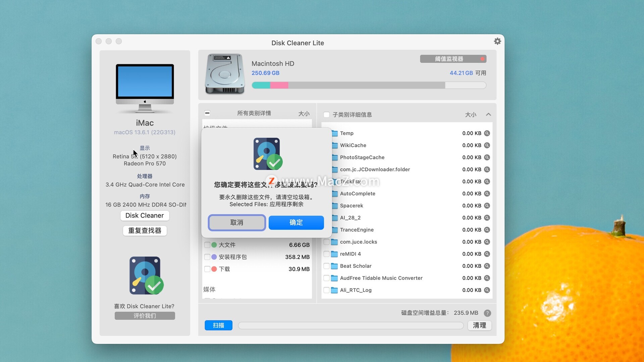Click the pink segment of the storage bar
644x362 pixels.
click(279, 85)
